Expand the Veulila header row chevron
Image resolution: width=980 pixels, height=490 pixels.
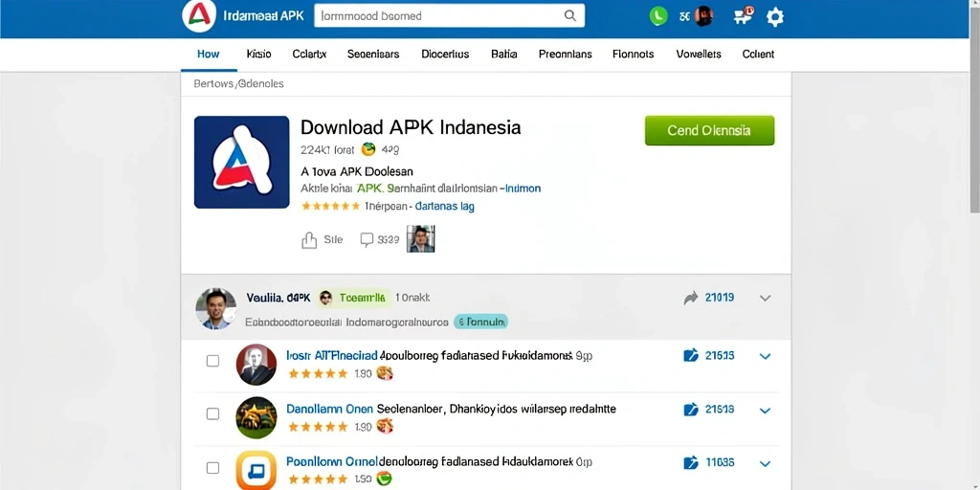click(x=765, y=299)
